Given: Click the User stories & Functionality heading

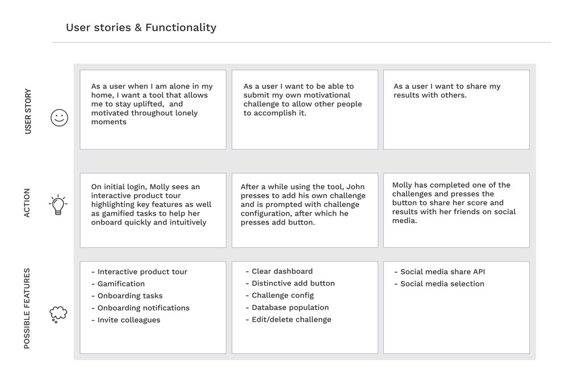Looking at the screenshot, I should [141, 27].
